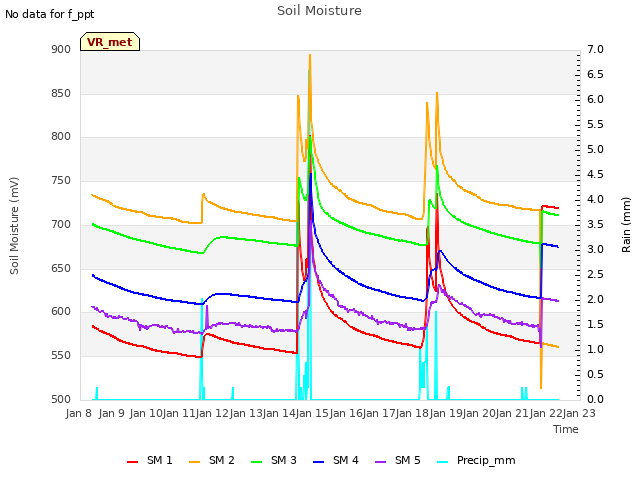This screenshot has width=640, height=480.
Task: Click the Jan 13 date tick
Action: pyautogui.click(x=246, y=413)
